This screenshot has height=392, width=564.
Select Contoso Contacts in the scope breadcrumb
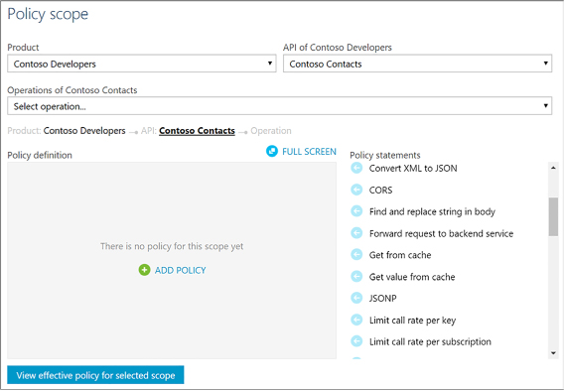[197, 131]
